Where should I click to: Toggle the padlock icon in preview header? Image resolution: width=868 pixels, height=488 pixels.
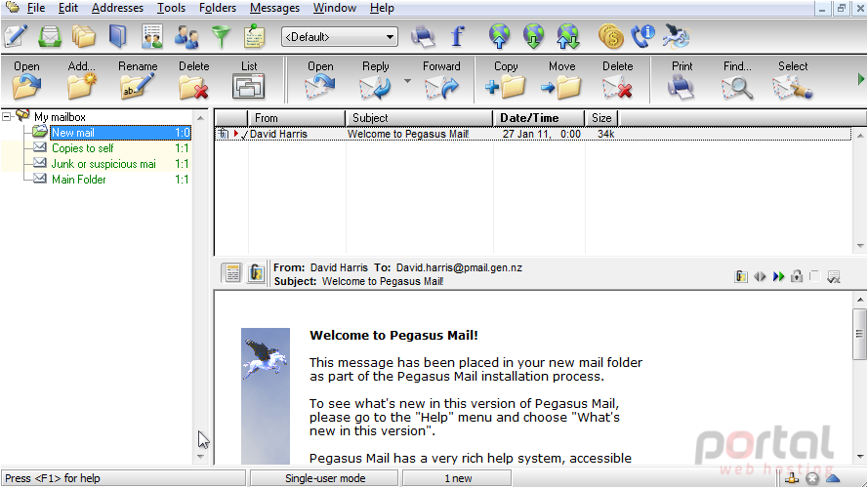tap(797, 275)
